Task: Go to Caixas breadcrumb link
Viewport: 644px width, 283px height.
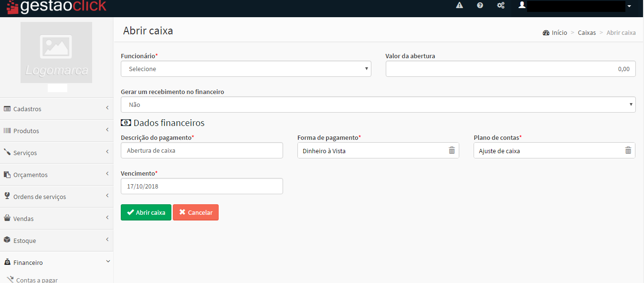Action: point(587,33)
